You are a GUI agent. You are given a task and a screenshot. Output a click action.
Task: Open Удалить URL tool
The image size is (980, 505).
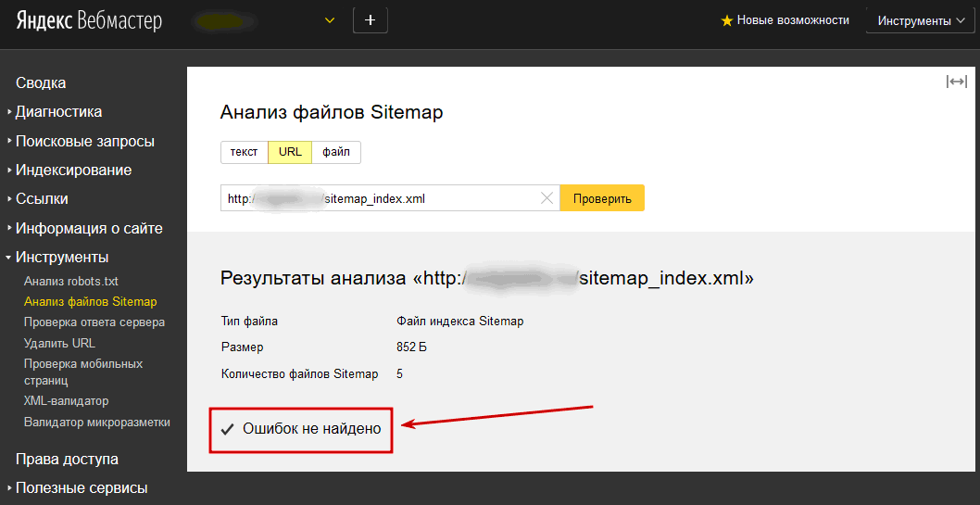[59, 343]
